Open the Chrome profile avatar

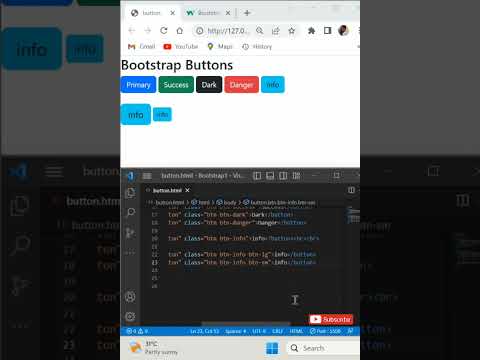point(343,31)
